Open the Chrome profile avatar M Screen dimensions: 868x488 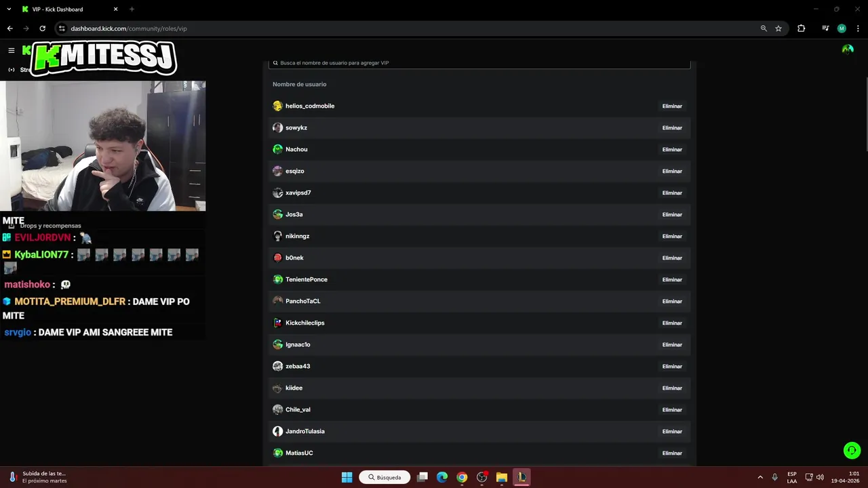[x=842, y=28]
